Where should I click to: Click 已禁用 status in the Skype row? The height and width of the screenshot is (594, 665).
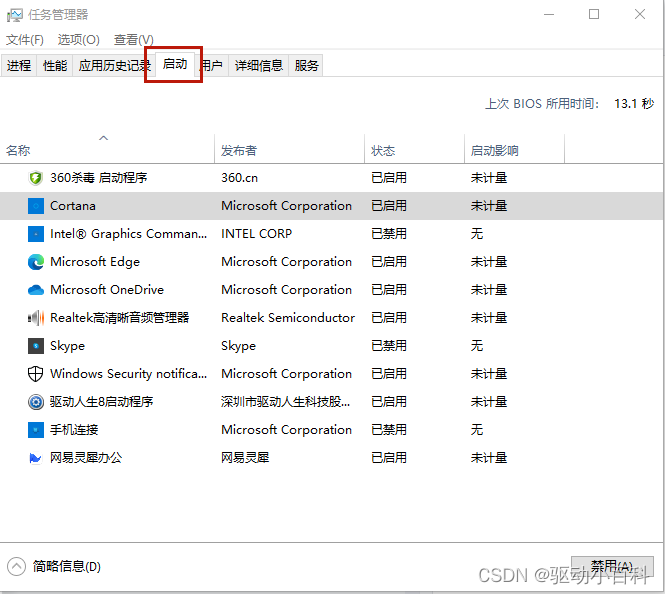click(x=389, y=346)
